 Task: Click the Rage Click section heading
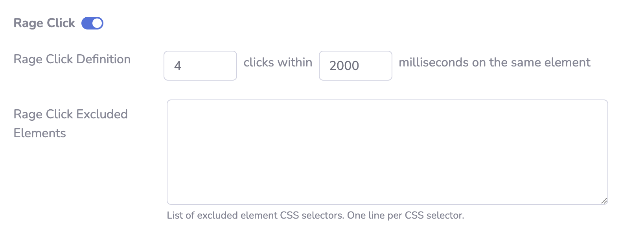tap(44, 23)
